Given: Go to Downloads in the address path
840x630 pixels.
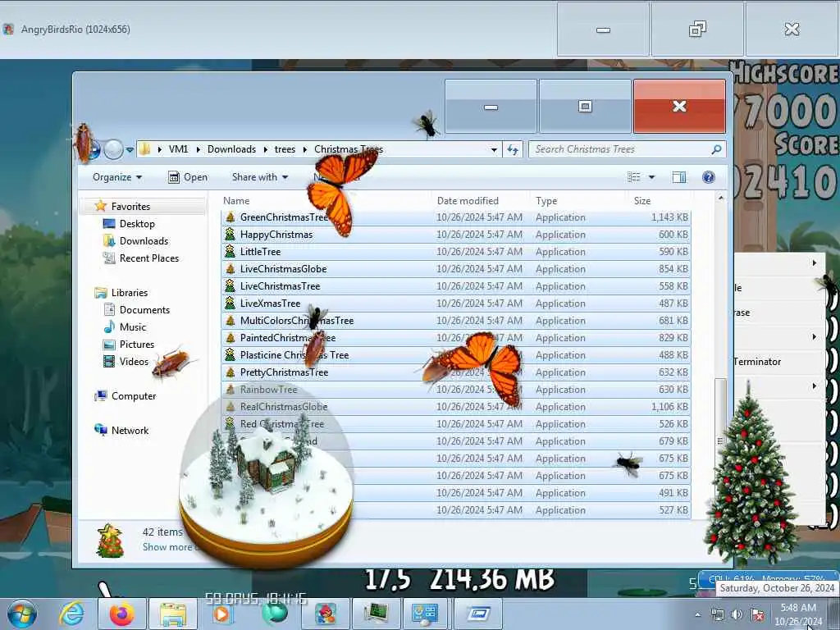Looking at the screenshot, I should [x=231, y=149].
